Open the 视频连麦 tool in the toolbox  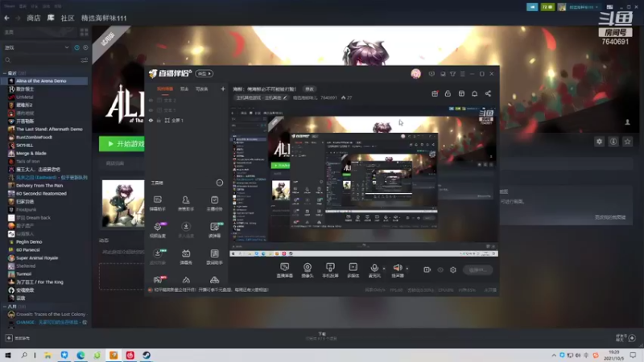tap(157, 230)
